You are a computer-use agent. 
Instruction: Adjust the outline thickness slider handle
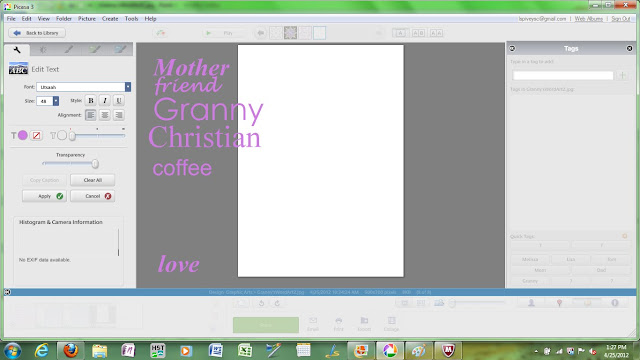tap(72, 136)
